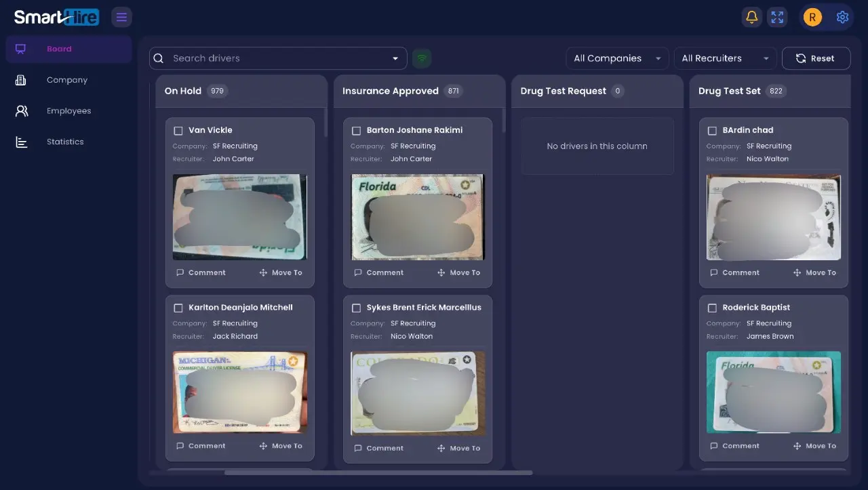The image size is (868, 490).
Task: Select Barton Joshane Rakimi checkbox
Action: (x=357, y=130)
